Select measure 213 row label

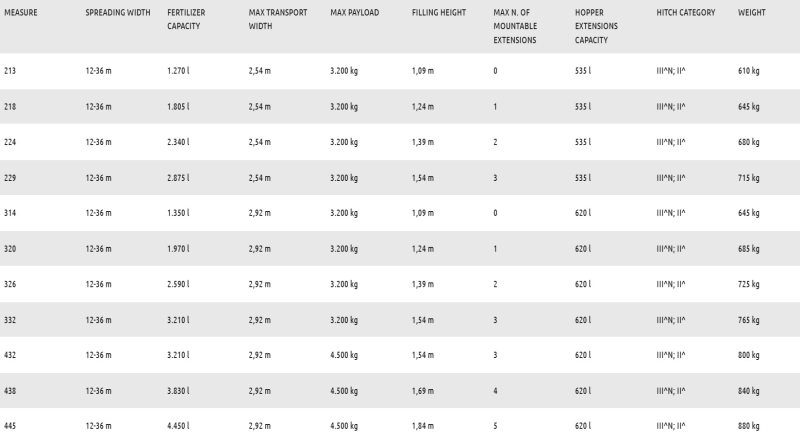(x=10, y=71)
